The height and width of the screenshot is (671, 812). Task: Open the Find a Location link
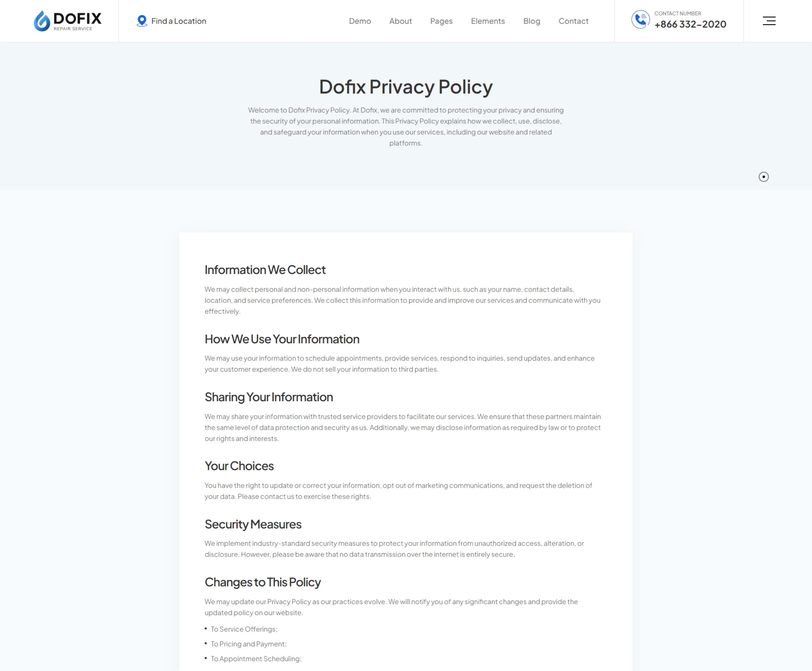click(179, 21)
